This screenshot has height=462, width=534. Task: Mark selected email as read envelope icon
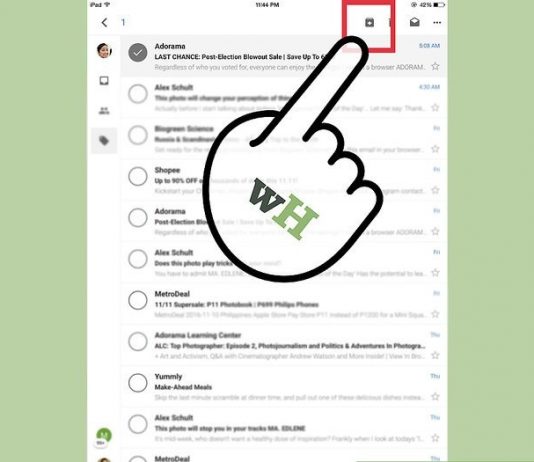click(x=414, y=22)
